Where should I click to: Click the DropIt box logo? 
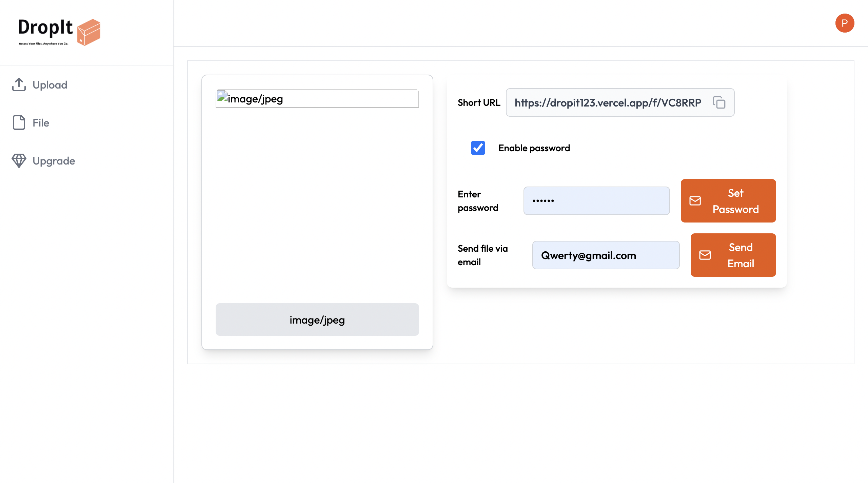[x=88, y=32]
